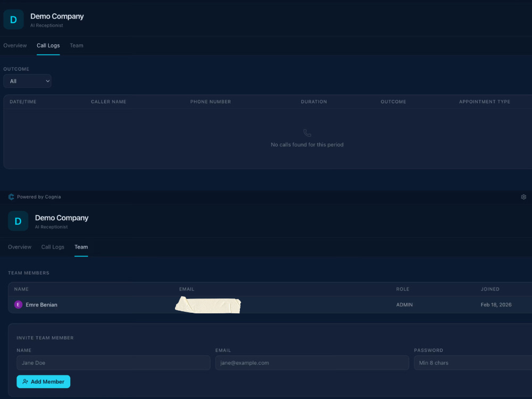
Task: Focus the Email field with jane@example.com placeholder
Action: (x=312, y=363)
